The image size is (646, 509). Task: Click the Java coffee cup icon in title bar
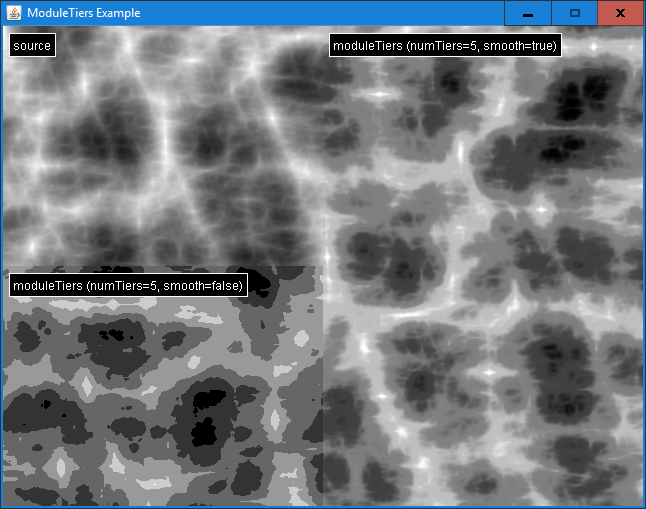point(14,13)
